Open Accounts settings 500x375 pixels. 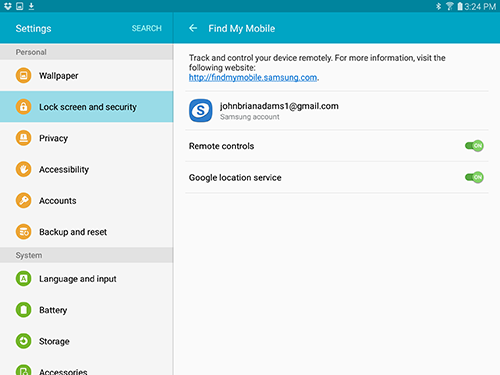(87, 200)
